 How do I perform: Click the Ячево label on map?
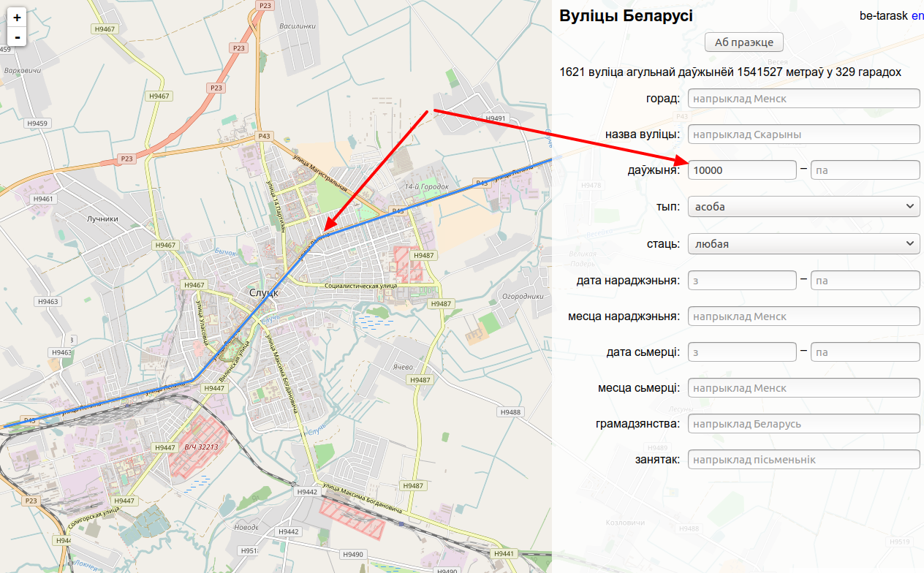[404, 366]
